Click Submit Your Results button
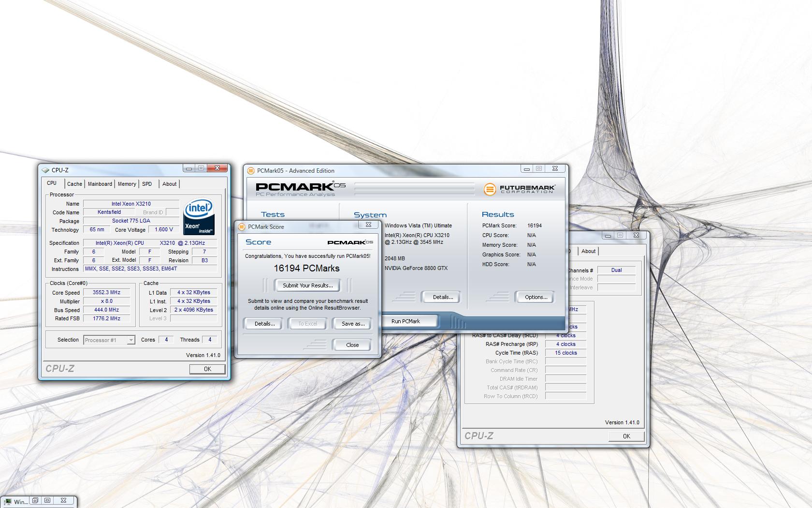This screenshot has width=812, height=508. pyautogui.click(x=307, y=285)
